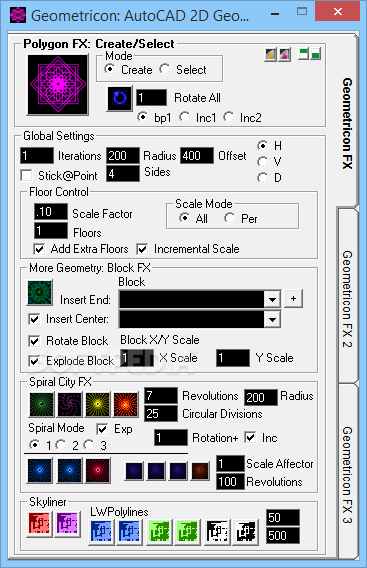Viewport: 367px width, 568px height.
Task: Select the D offset direction radio button
Action: tap(262, 178)
